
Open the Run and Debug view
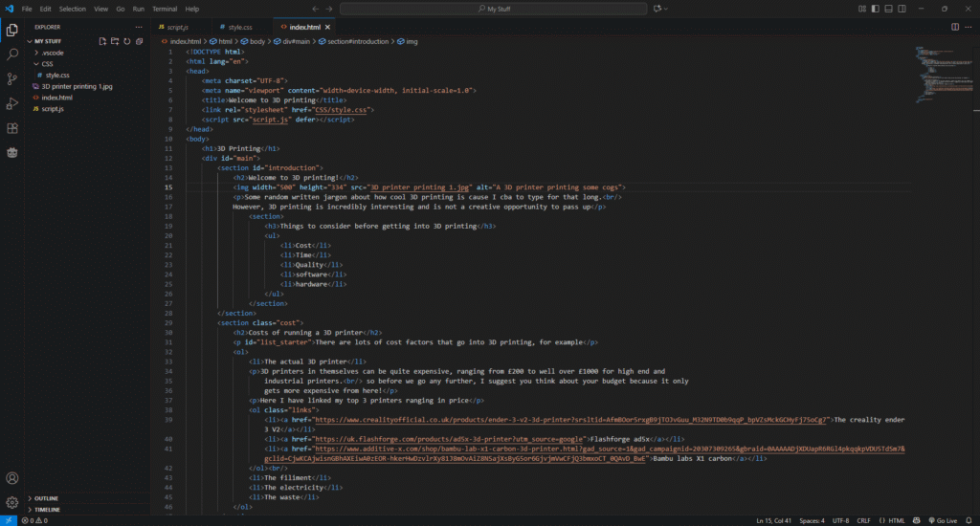12,103
